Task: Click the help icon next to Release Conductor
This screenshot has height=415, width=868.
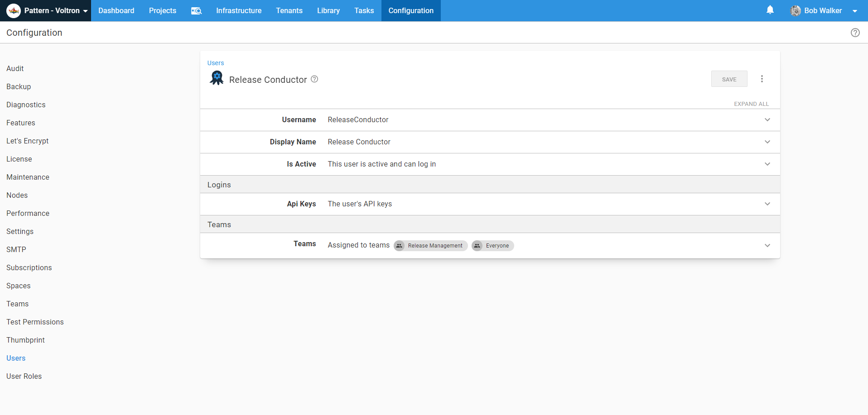Action: [314, 79]
